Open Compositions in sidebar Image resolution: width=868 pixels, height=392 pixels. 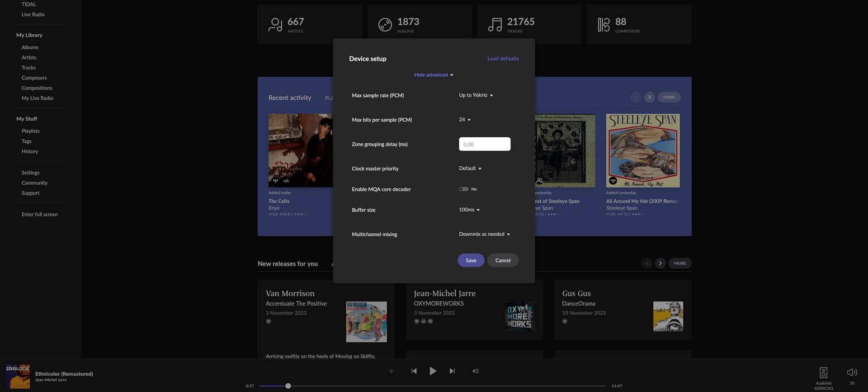(x=37, y=88)
